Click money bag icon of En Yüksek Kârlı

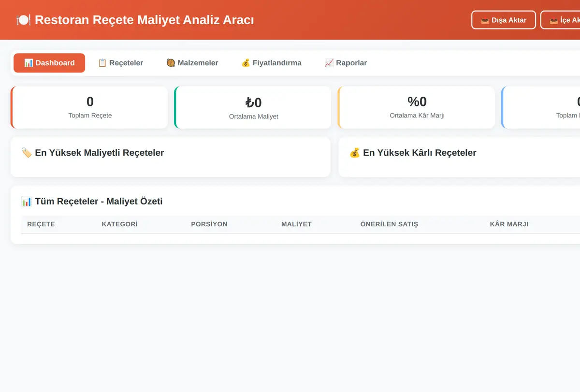tap(355, 153)
